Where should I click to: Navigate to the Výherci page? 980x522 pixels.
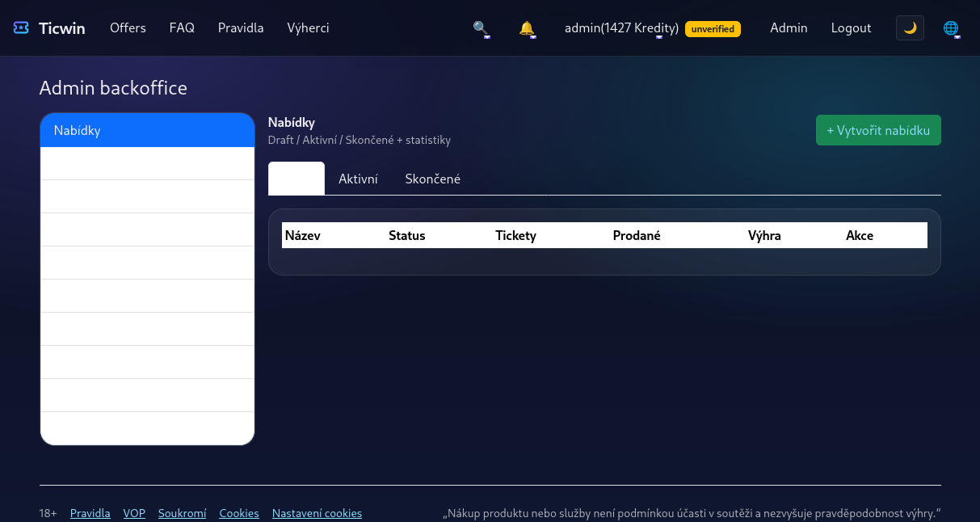[308, 28]
